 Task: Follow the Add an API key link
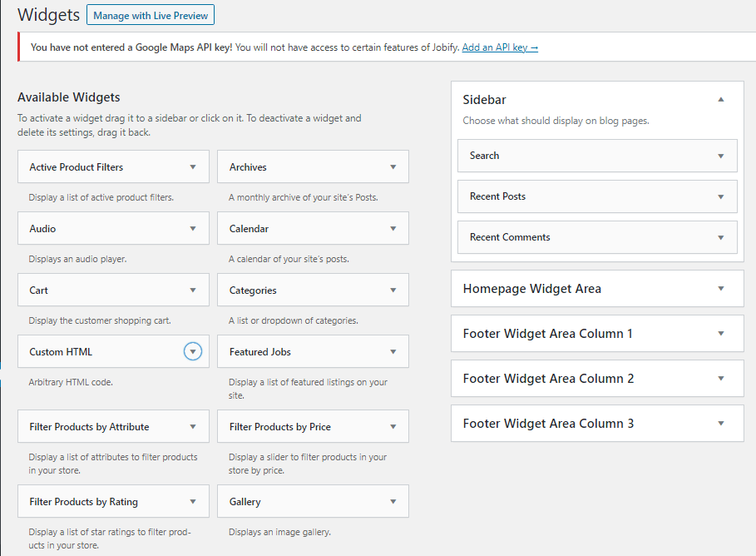(x=500, y=47)
